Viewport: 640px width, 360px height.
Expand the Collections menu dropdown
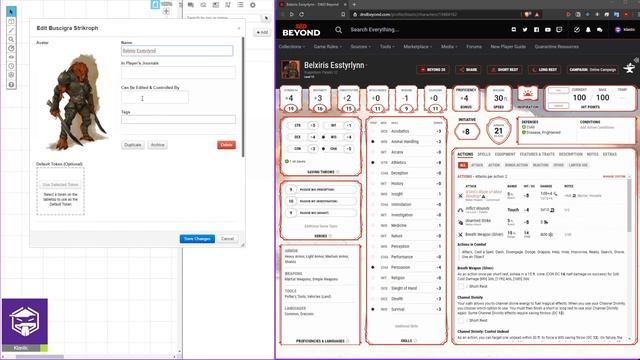tap(291, 47)
